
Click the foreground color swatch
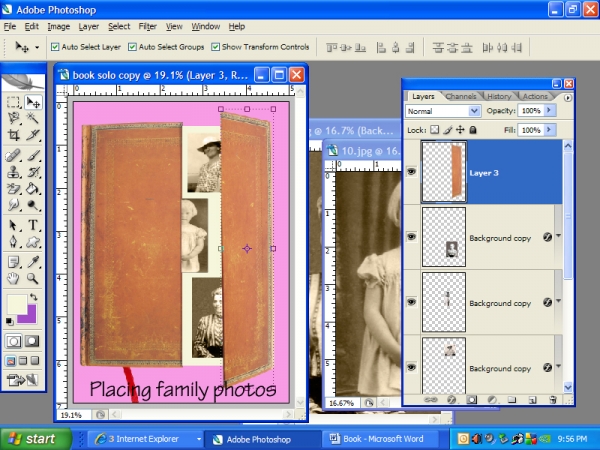point(17,304)
